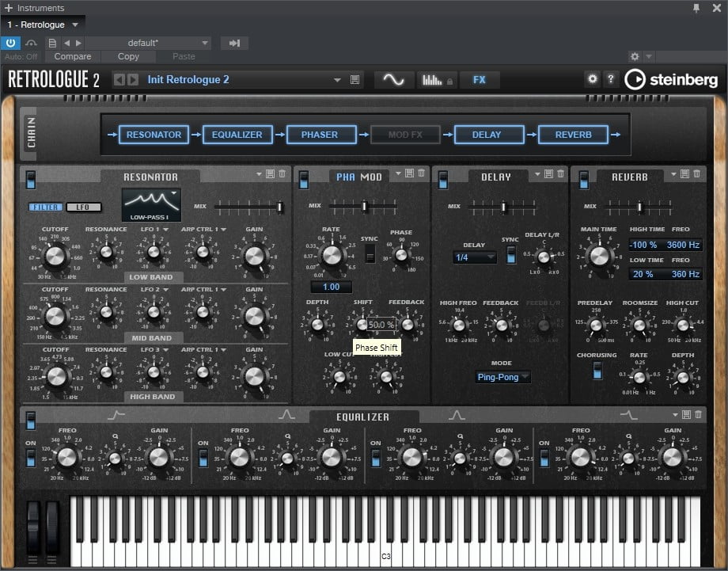Toggle the Resonator section power switch
Screen dimensions: 728x571
(x=31, y=180)
